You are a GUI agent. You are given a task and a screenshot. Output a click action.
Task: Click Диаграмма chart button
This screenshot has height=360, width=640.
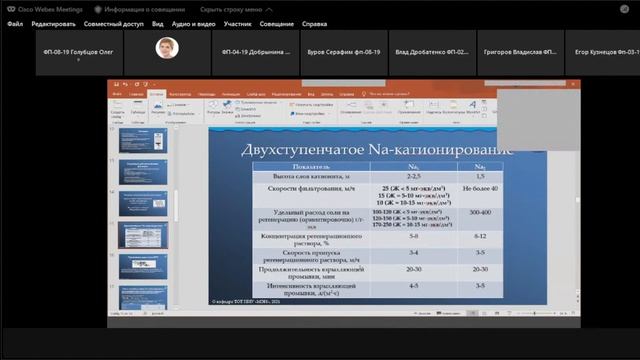coord(248,116)
